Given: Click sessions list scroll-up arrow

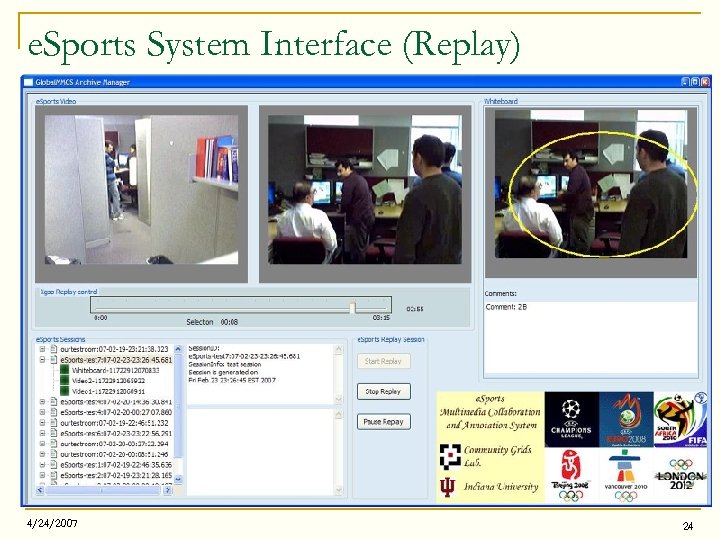Looking at the screenshot, I should point(179,349).
